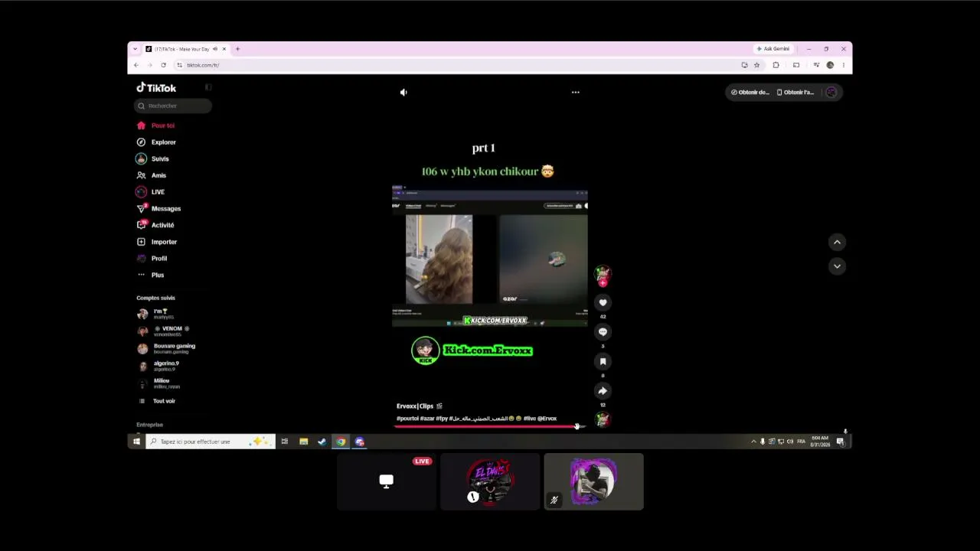Open followed account Bounare gaming
This screenshot has height=551, width=980.
click(x=165, y=348)
